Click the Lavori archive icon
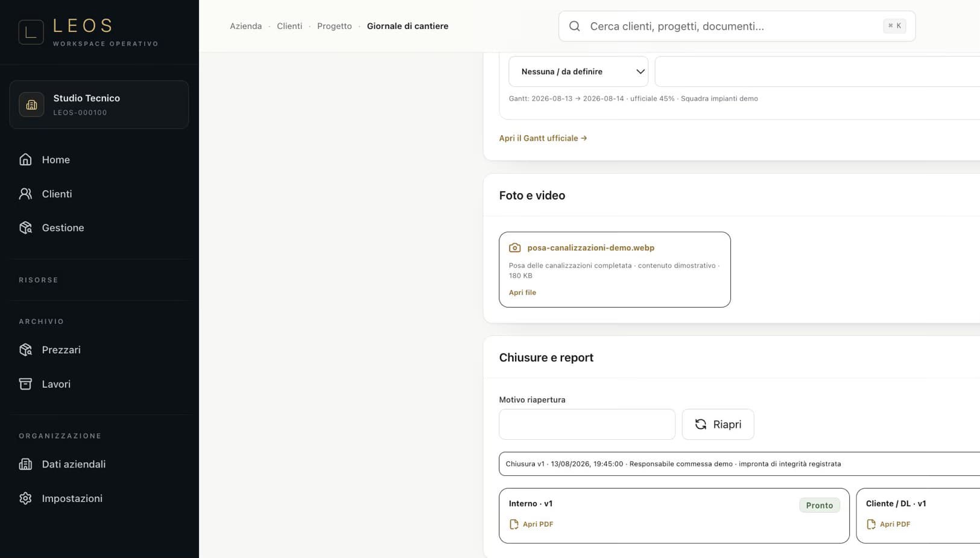980x558 pixels. click(x=25, y=384)
